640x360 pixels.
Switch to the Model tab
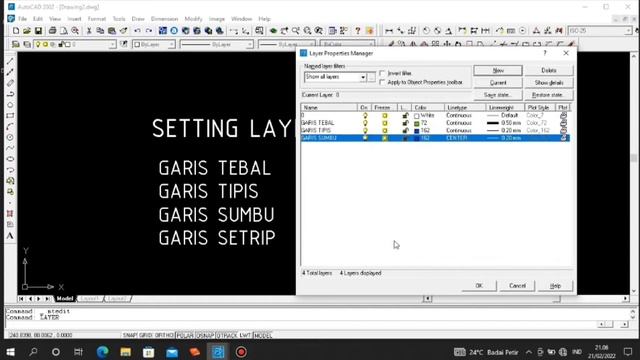click(x=64, y=299)
